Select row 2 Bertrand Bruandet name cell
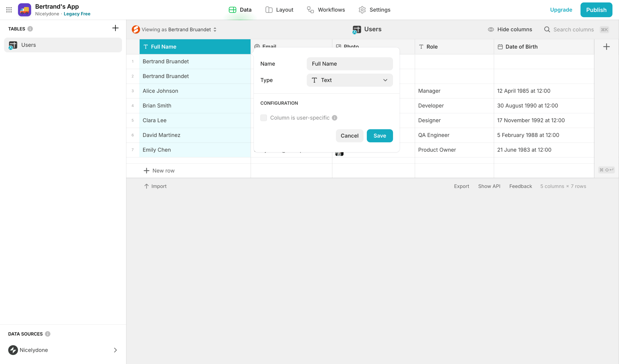Image resolution: width=619 pixels, height=364 pixels. point(195,76)
